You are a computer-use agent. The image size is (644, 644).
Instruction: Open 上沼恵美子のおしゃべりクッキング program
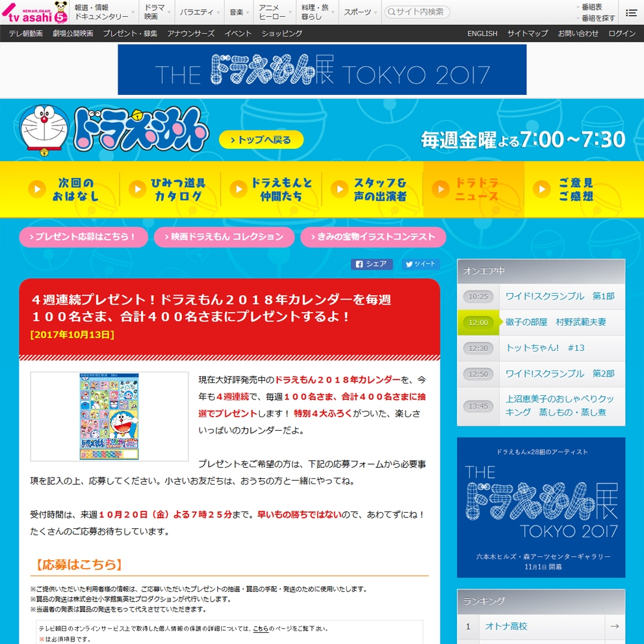560,406
